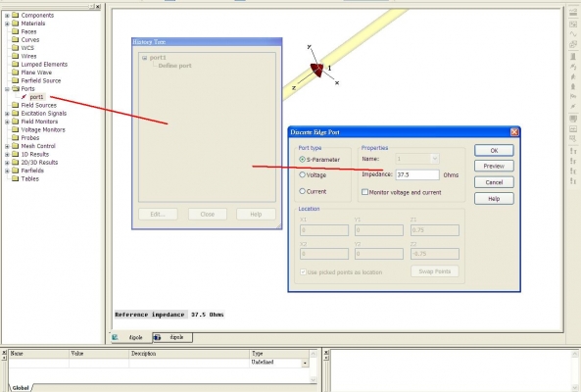Click the second dipole schematic tab icon
The image size is (581, 392).
pyautogui.click(x=157, y=337)
